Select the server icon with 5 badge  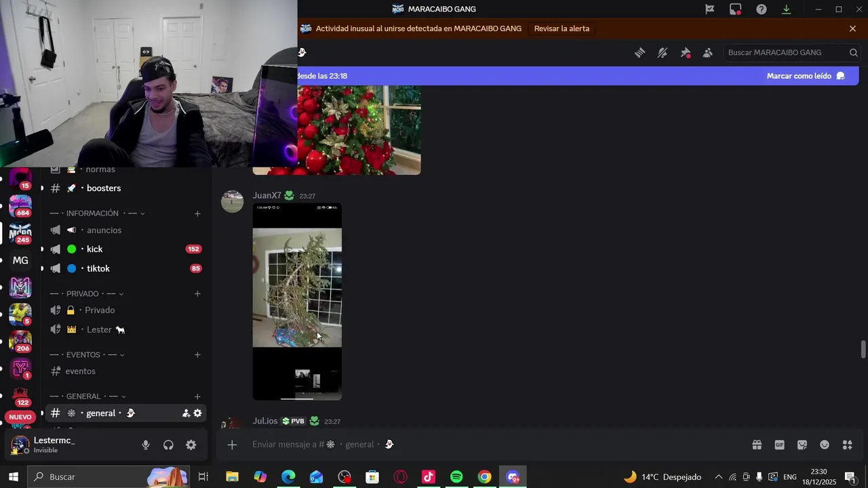pyautogui.click(x=20, y=314)
